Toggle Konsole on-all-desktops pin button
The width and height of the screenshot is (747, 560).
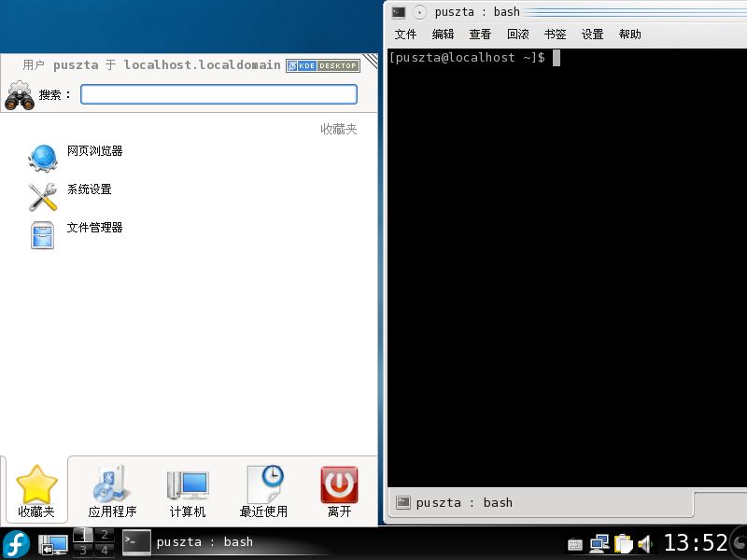click(419, 12)
